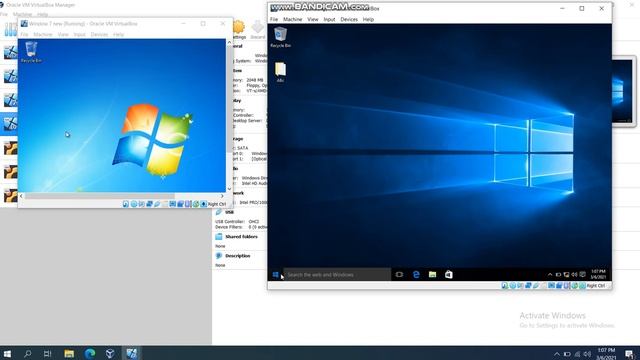
Task: Open Help menu in Windows 7 VM window
Action: 118,35
